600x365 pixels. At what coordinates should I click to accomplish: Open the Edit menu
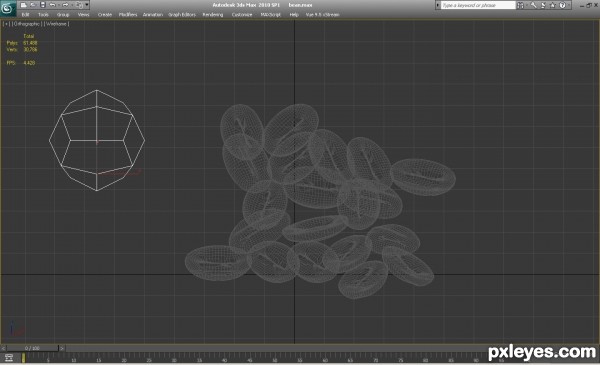click(25, 15)
